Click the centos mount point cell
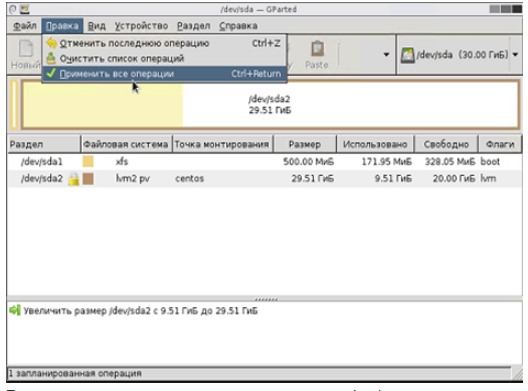 190,178
